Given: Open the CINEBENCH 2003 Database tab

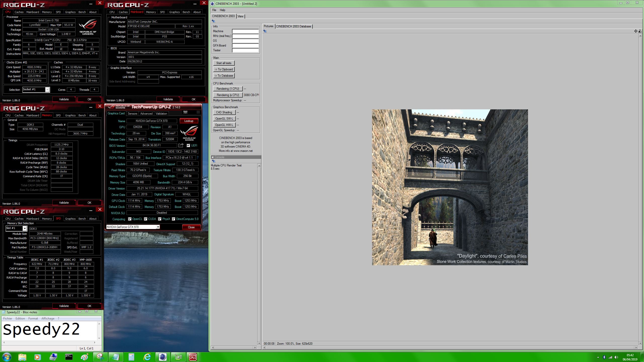Looking at the screenshot, I should tap(294, 26).
